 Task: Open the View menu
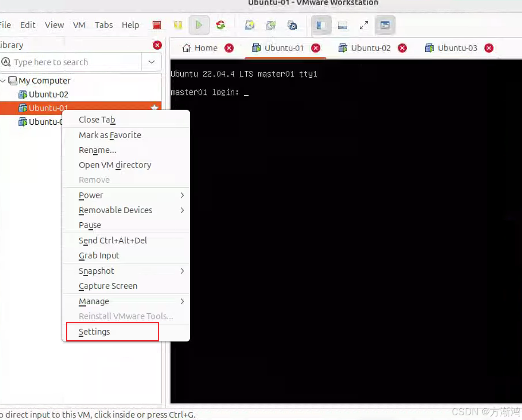(54, 25)
